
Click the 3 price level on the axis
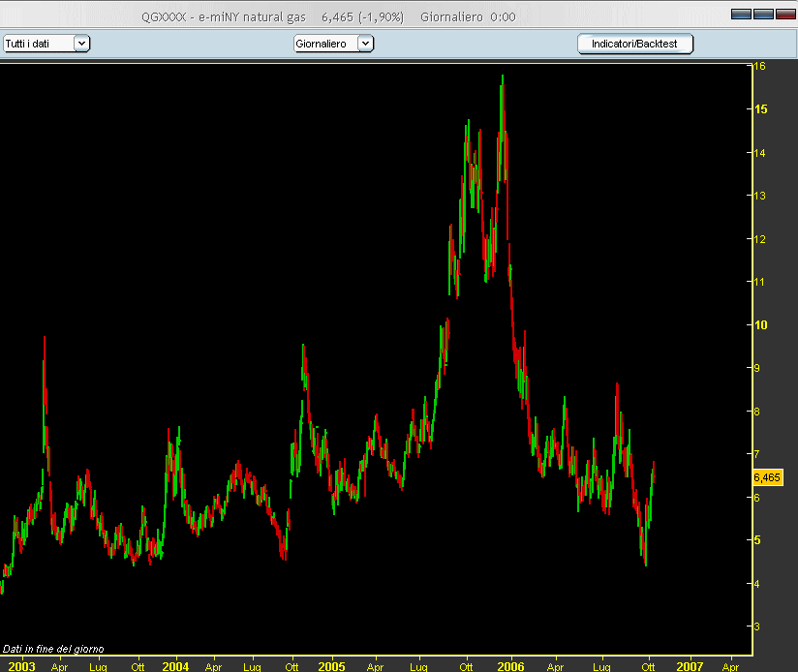click(x=756, y=626)
